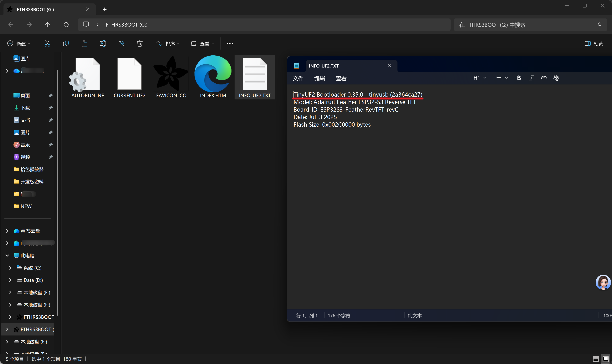Toggle the 预览 preview pane
The width and height of the screenshot is (612, 364).
tap(594, 44)
